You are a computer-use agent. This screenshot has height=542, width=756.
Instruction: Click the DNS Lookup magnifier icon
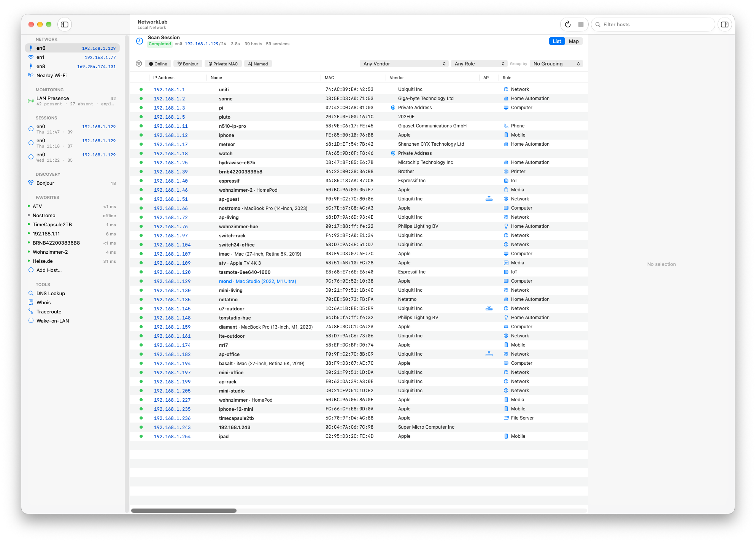click(x=31, y=293)
